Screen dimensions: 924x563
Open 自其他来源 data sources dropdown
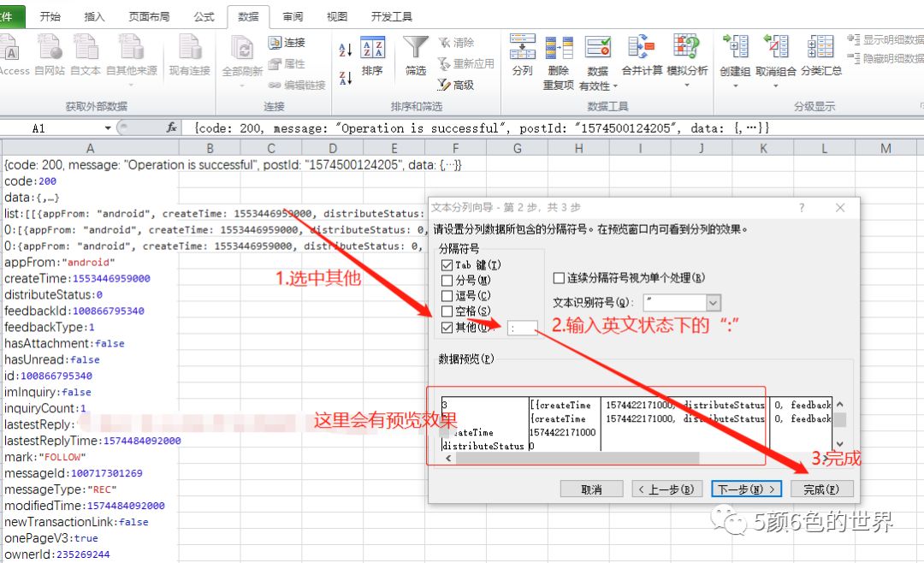(x=132, y=61)
